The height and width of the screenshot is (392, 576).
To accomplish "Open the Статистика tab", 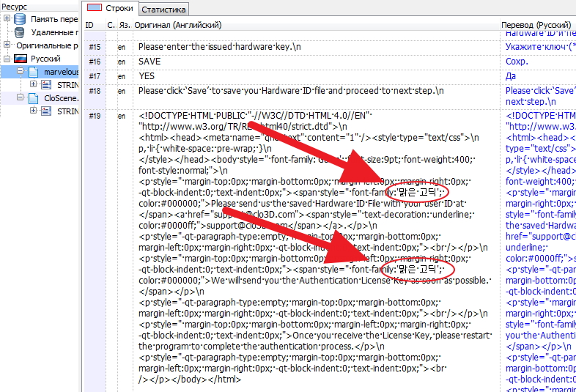I will (163, 10).
